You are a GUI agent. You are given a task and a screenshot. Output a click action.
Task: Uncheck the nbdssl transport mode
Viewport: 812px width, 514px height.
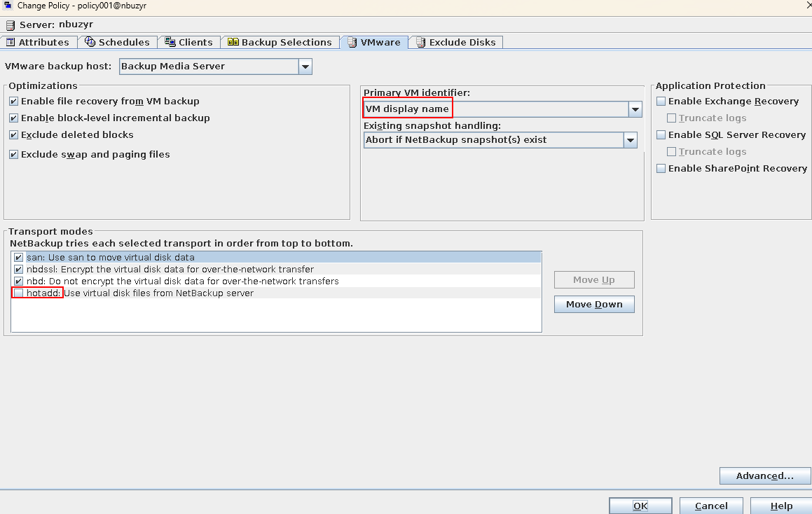(19, 269)
